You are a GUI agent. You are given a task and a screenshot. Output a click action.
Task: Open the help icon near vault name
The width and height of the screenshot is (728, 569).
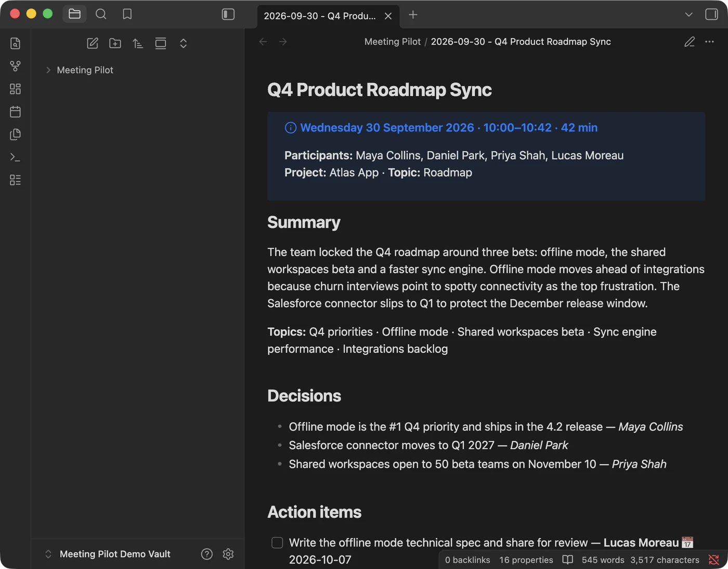click(207, 554)
